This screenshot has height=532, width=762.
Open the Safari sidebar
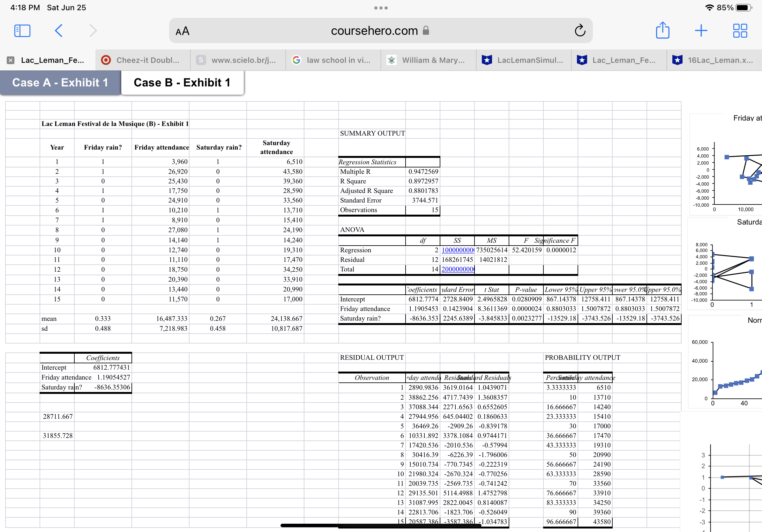[x=22, y=31]
